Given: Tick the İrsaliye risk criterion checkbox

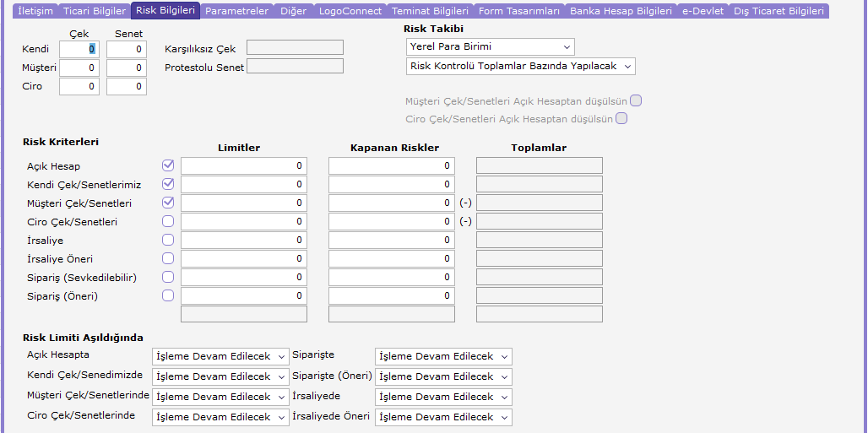Looking at the screenshot, I should pos(168,240).
